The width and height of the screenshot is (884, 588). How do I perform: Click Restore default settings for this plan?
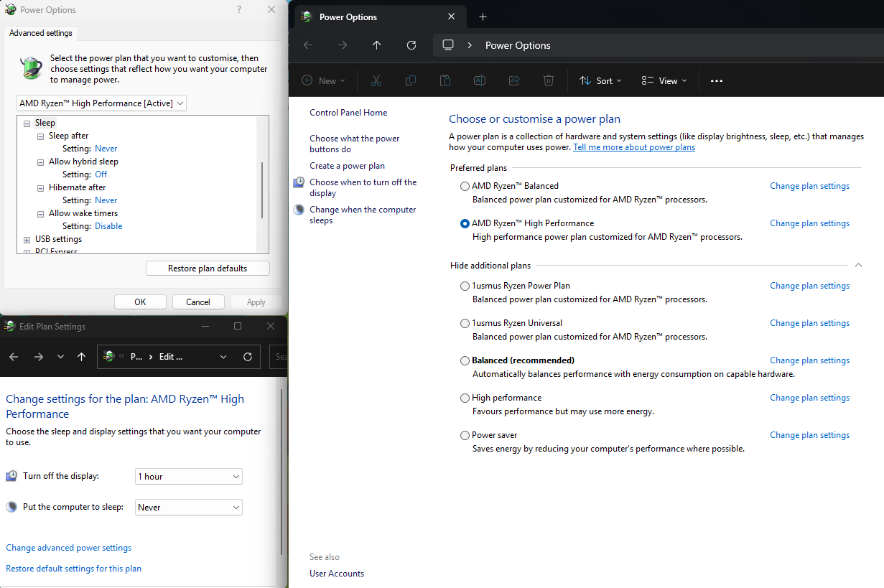pyautogui.click(x=74, y=569)
